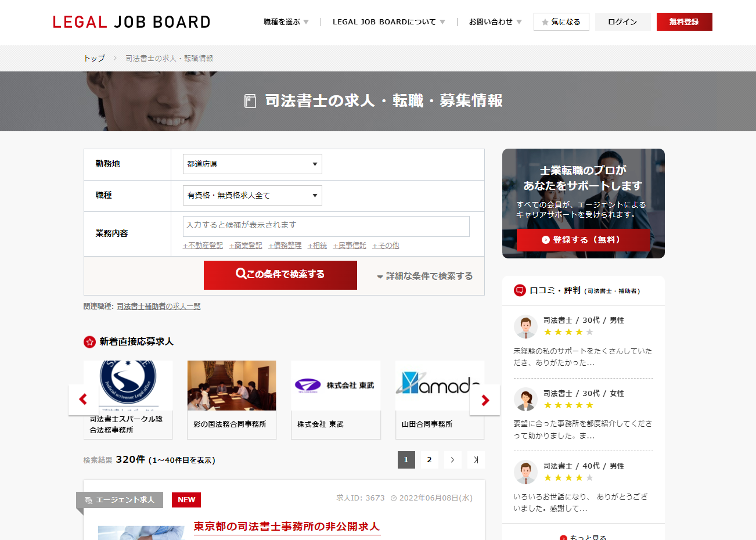
Task: Click previous arrow of job carousel
Action: [83, 399]
